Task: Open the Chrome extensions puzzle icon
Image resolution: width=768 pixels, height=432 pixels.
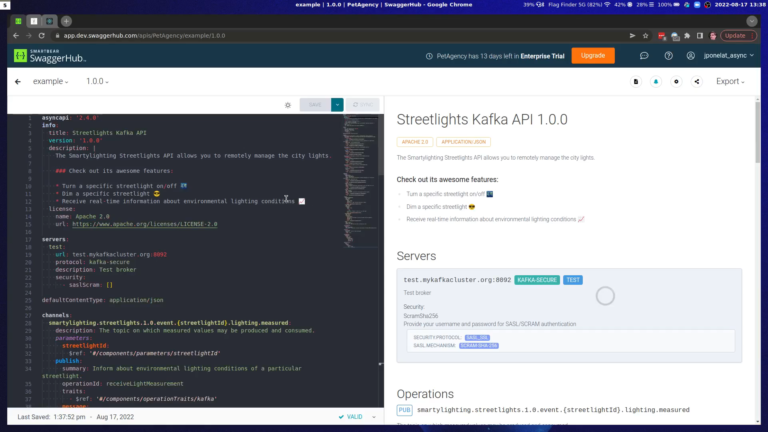Action: click(x=687, y=36)
